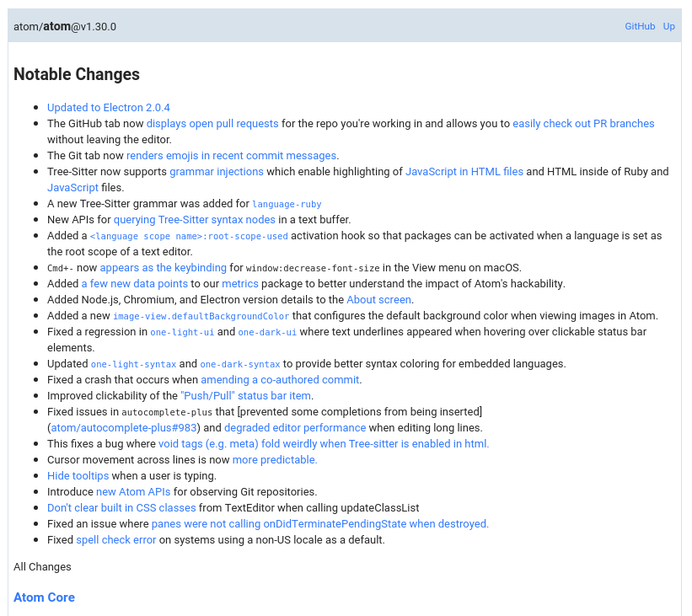
Task: Follow 'panes were not calling onDidTerminatePendingState' link
Action: 320,524
